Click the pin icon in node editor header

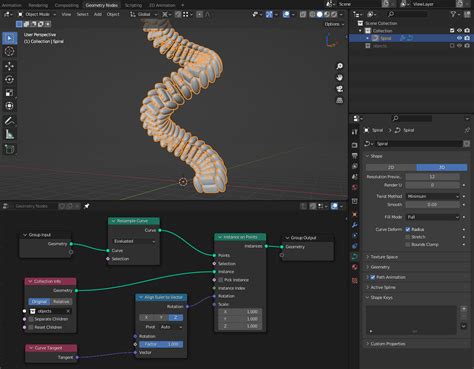(87, 206)
